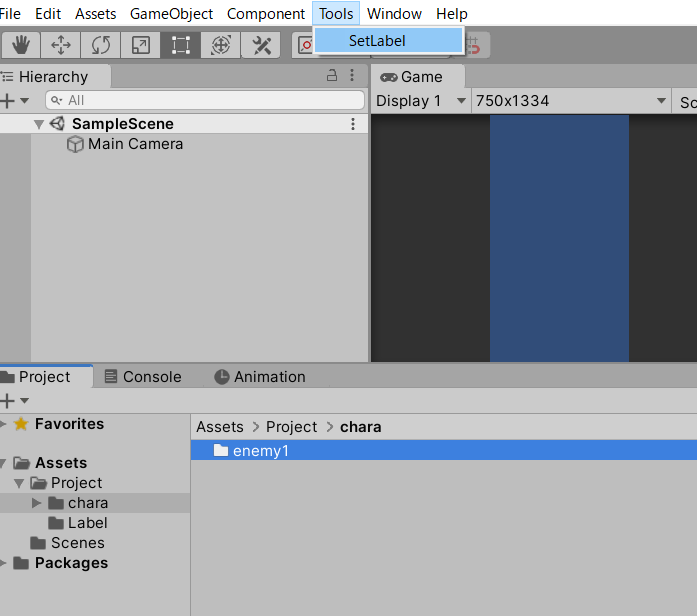
Task: Choose SetLabel from Tools menu
Action: pos(389,41)
